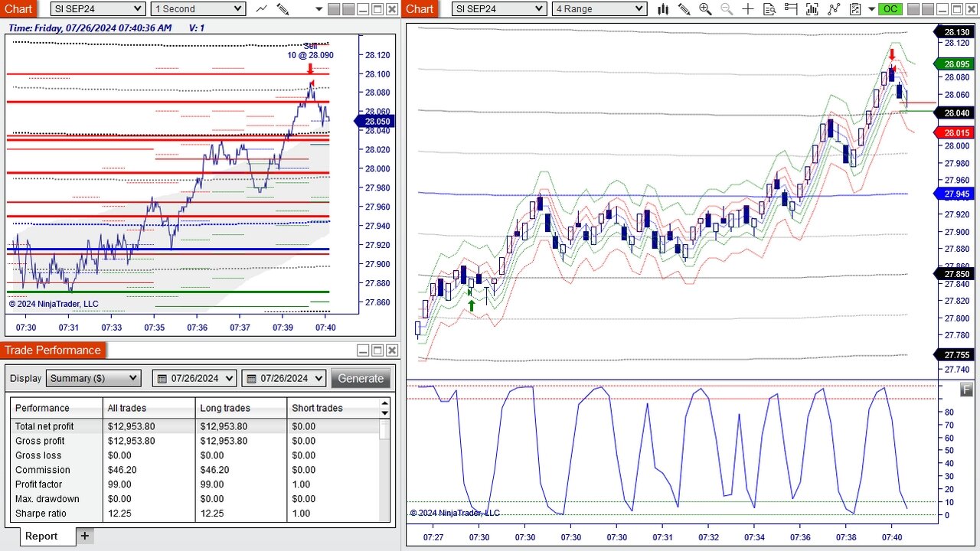Open calendar icon of end date field
The image size is (980, 551).
[x=251, y=378]
